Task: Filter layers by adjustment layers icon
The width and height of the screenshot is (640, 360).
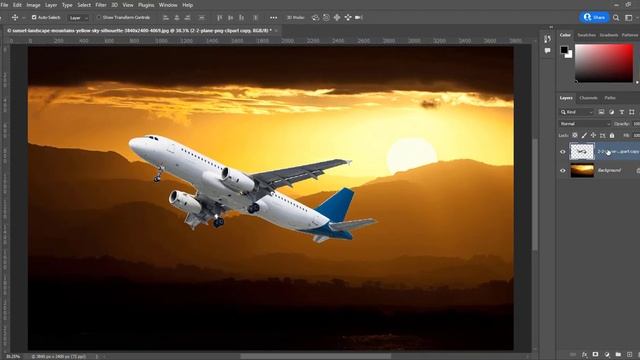Action: pyautogui.click(x=611, y=112)
